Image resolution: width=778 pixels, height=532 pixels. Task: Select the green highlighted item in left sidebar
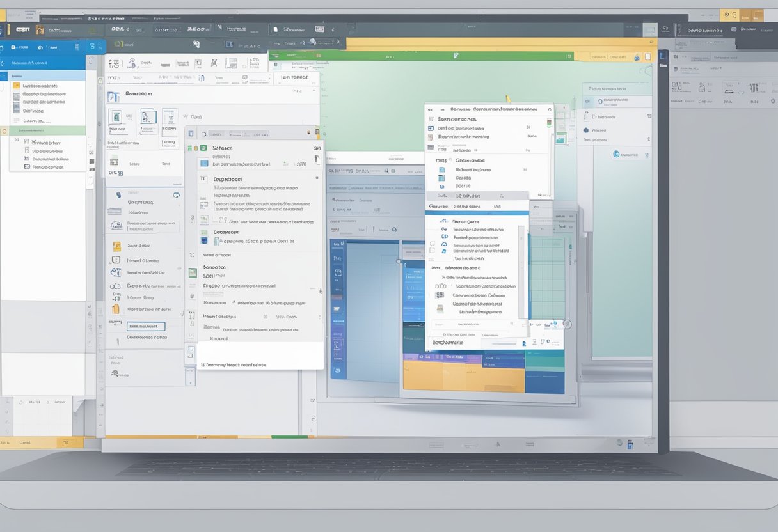tap(44, 130)
